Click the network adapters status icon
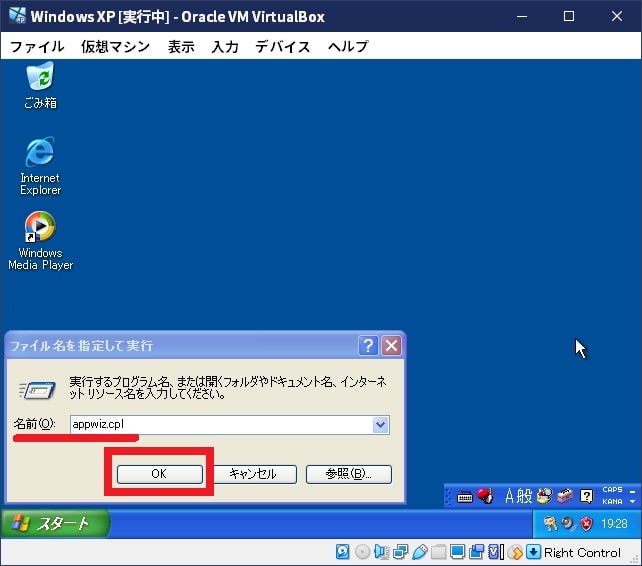Image resolution: width=642 pixels, height=566 pixels. (x=400, y=552)
